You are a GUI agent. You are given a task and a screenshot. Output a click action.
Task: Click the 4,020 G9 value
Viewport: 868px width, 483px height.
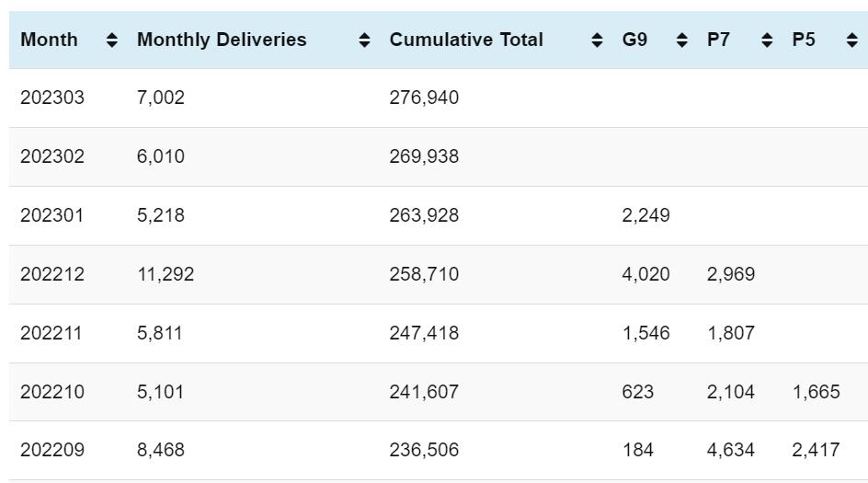(x=645, y=274)
